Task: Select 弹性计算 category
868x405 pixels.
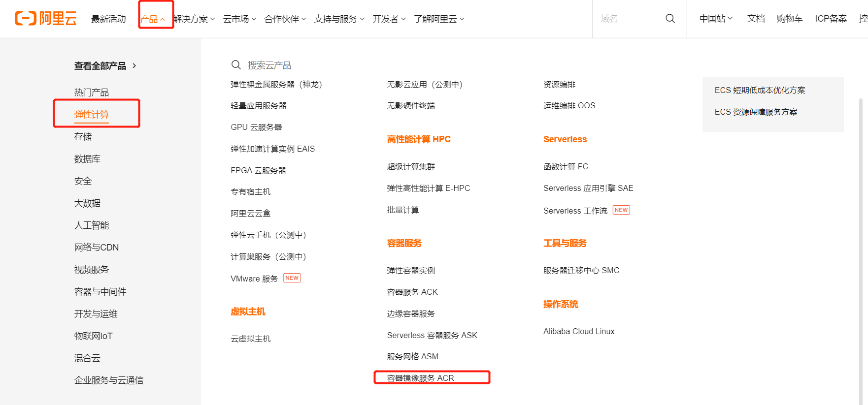Action: click(92, 114)
